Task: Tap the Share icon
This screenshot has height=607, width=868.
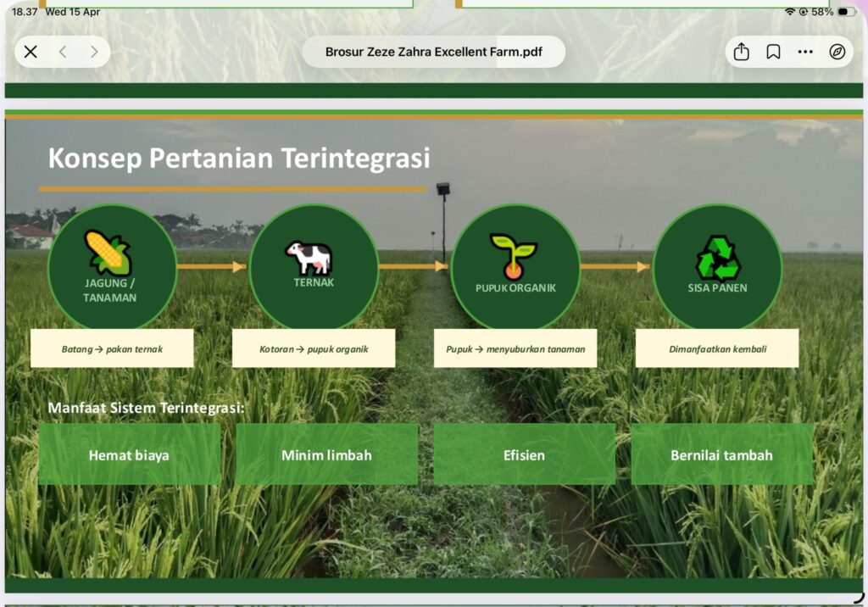Action: click(x=742, y=52)
